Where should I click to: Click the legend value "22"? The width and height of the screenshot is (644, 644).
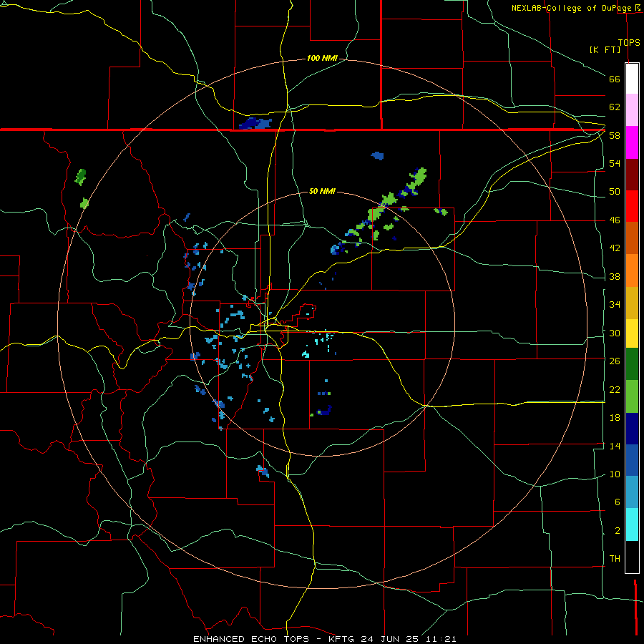tap(615, 389)
